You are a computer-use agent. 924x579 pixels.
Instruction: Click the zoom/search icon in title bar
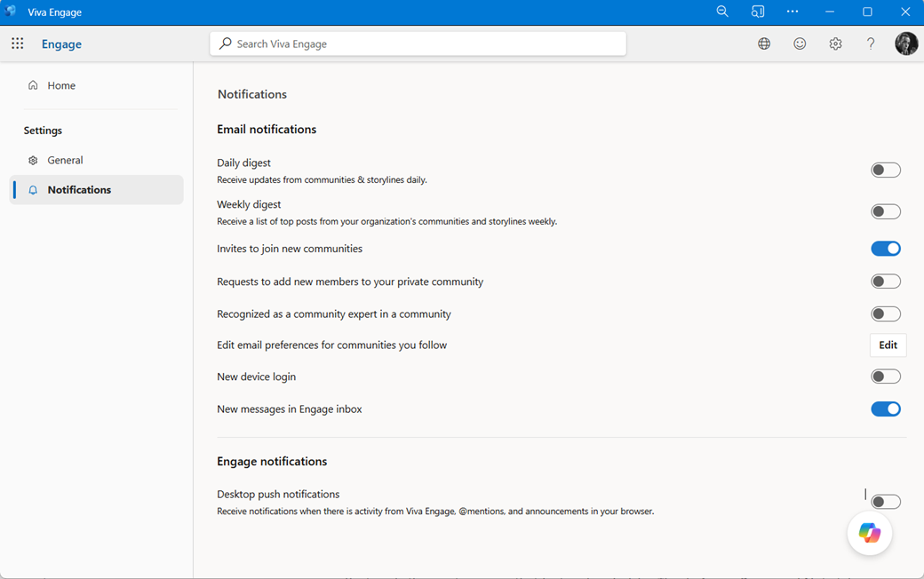722,12
